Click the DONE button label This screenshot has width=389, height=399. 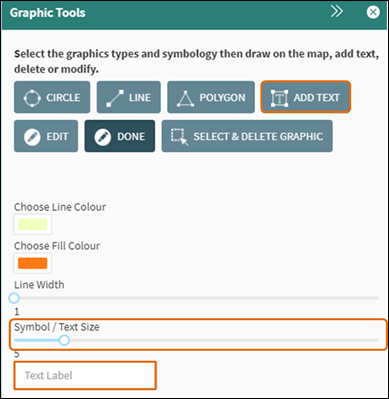point(131,137)
